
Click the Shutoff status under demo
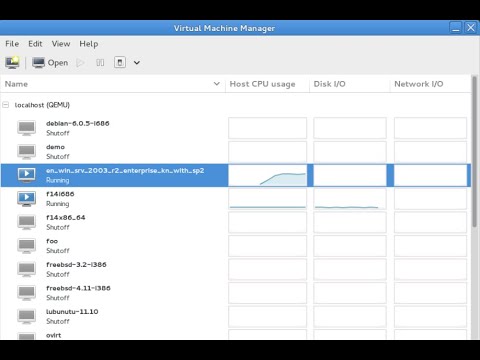pos(58,157)
